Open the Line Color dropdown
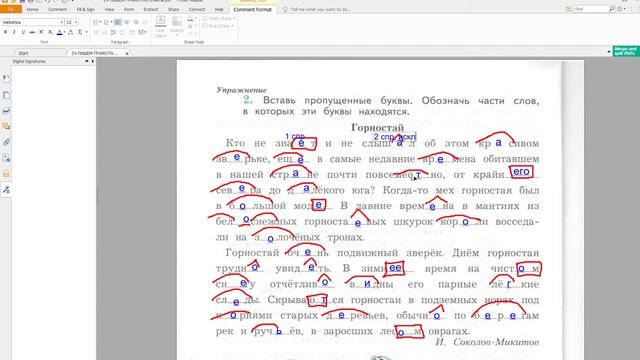This screenshot has height=360, width=640. (160, 27)
